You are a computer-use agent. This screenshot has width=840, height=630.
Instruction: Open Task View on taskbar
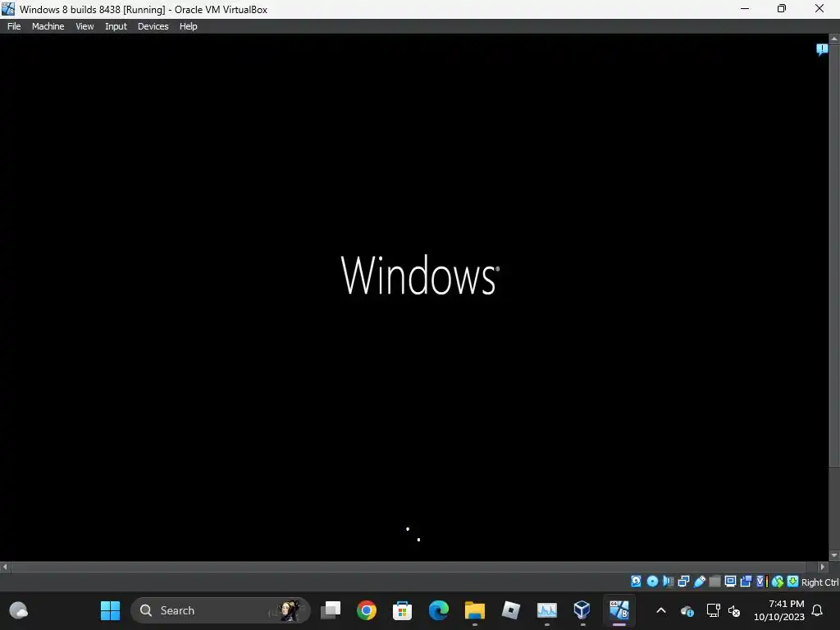(331, 610)
